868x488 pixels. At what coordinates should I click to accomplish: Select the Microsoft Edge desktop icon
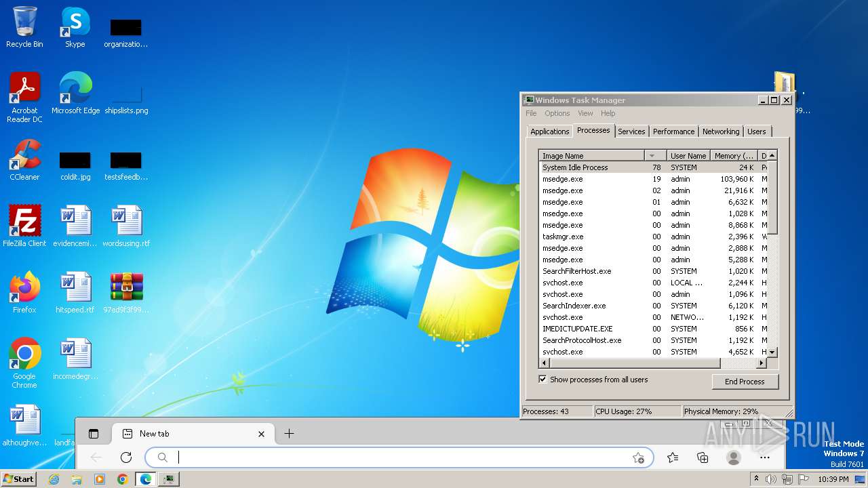75,94
